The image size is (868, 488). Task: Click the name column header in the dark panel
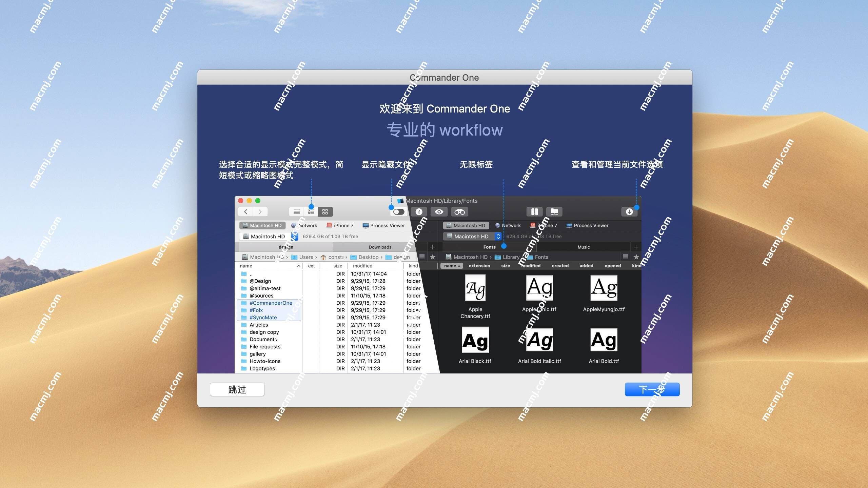click(x=452, y=266)
